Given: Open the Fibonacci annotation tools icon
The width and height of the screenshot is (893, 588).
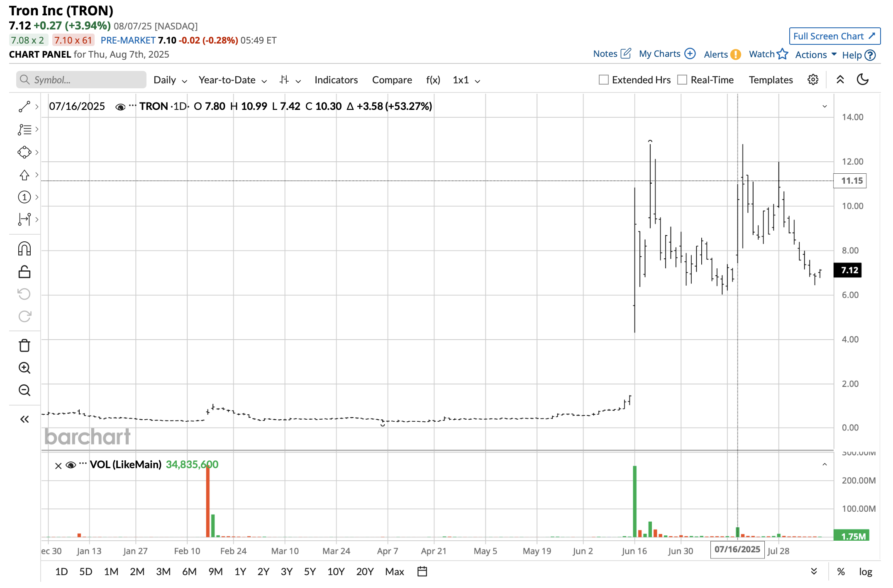Looking at the screenshot, I should [x=24, y=129].
